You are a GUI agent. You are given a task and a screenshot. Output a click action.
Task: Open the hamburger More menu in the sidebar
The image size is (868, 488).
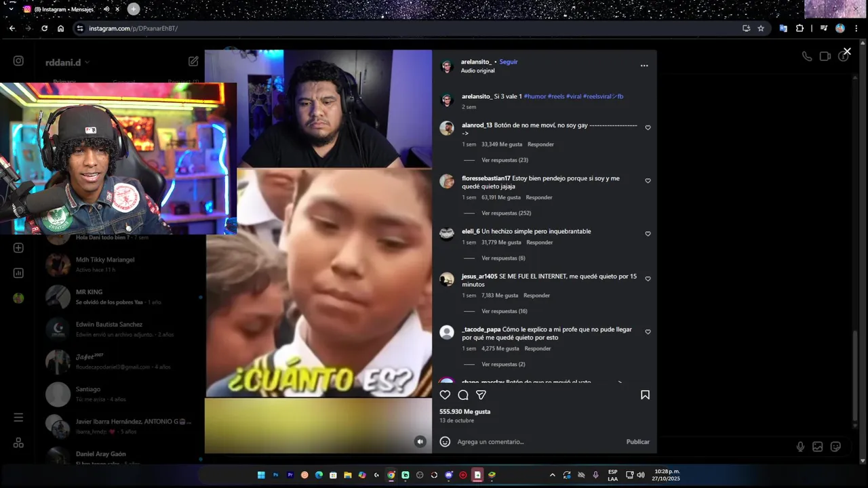pyautogui.click(x=18, y=418)
